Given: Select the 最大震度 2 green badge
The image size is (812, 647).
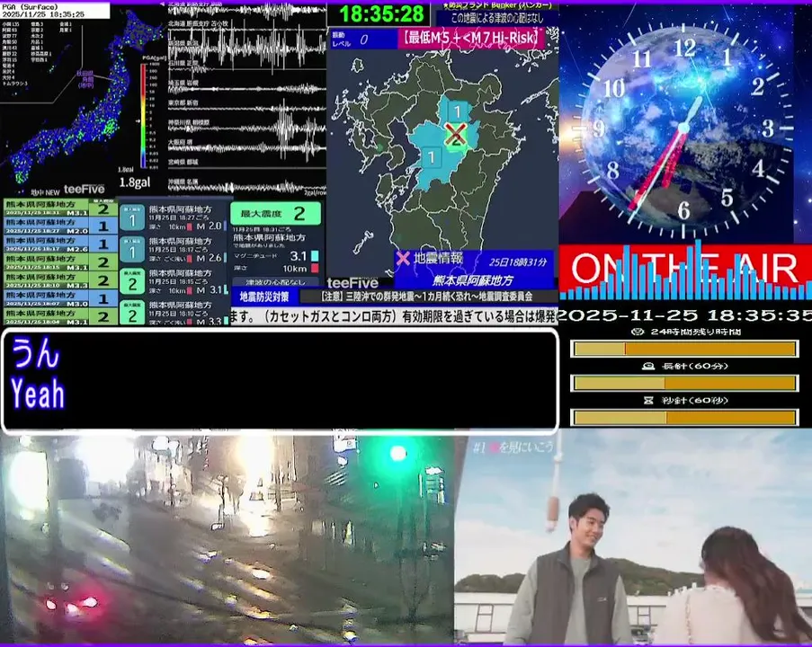Looking at the screenshot, I should coord(275,213).
